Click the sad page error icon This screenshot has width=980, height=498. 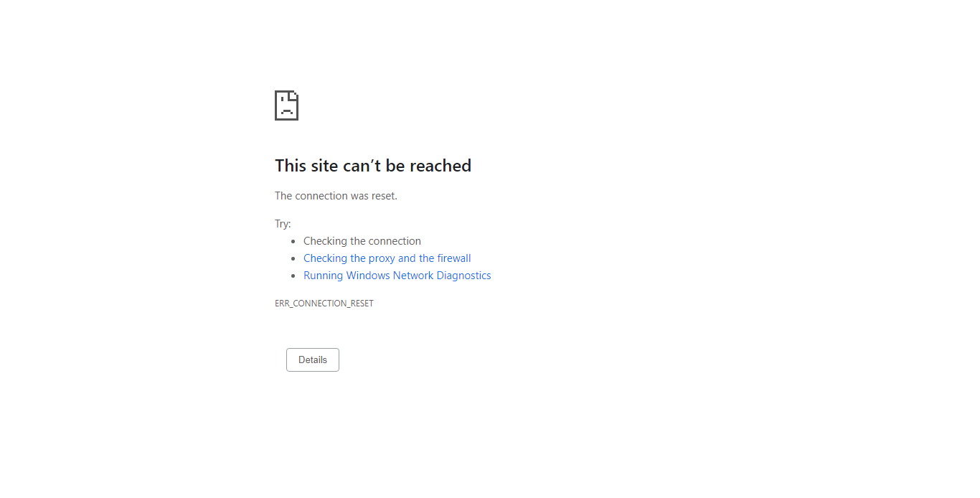286,105
